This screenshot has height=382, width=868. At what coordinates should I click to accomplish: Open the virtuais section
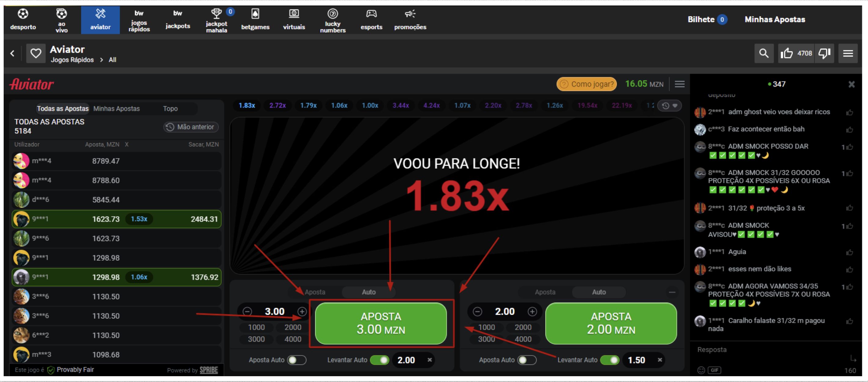(294, 20)
